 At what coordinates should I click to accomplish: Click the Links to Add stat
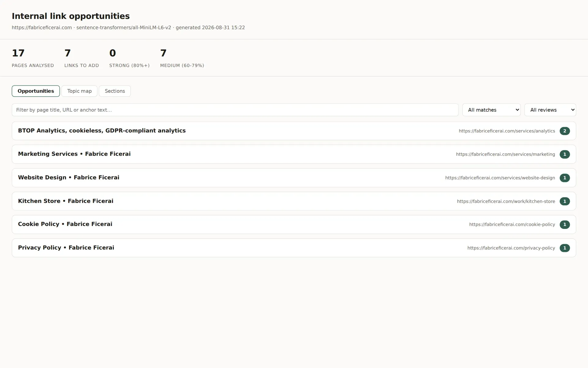[x=81, y=58]
